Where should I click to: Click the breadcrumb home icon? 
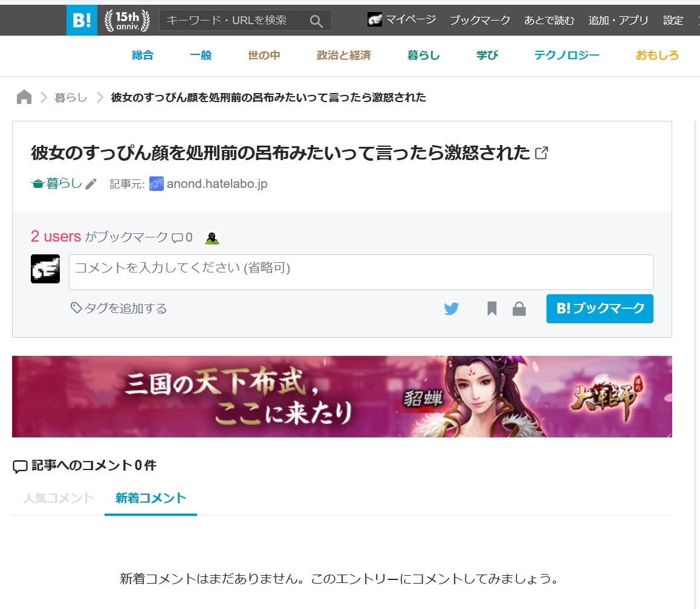click(x=24, y=97)
